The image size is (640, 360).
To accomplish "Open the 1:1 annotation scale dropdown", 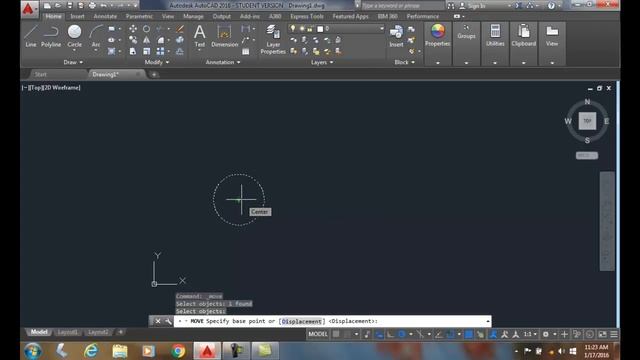I will tap(530, 334).
